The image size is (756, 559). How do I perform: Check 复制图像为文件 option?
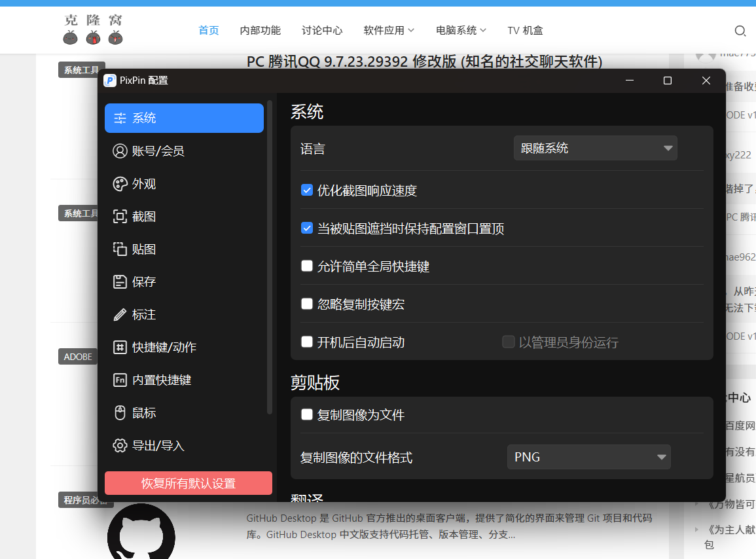(x=306, y=414)
